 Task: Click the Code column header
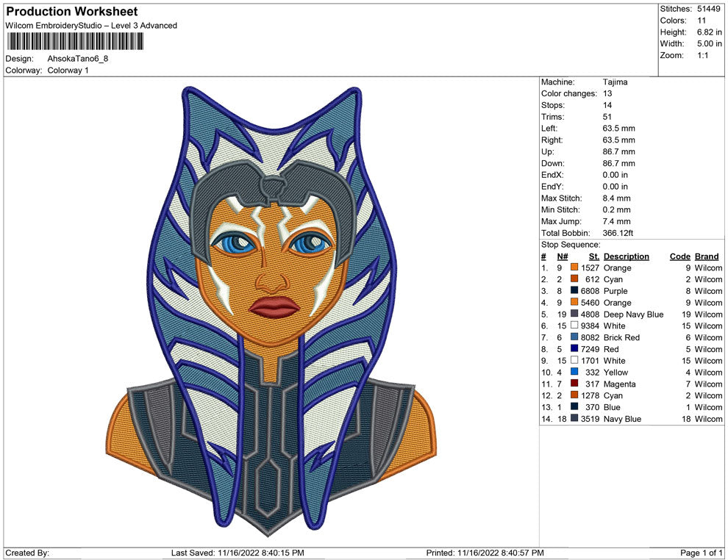tap(680, 256)
